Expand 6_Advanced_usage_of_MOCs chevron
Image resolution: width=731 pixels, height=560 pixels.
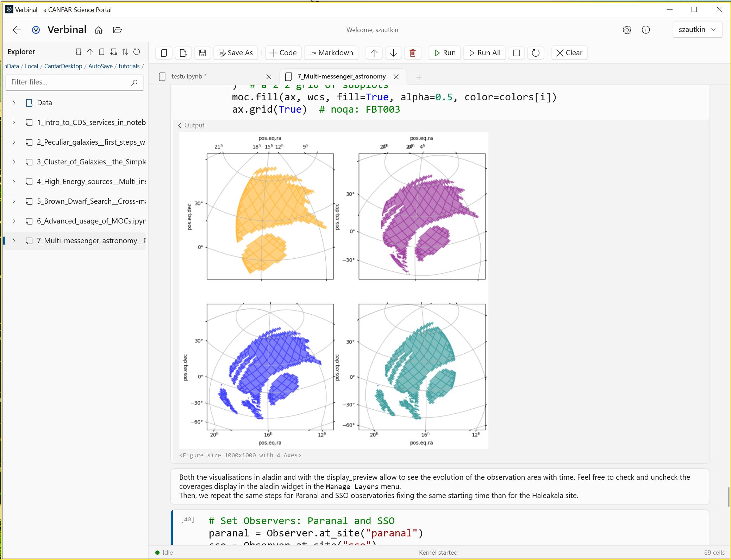[x=14, y=221]
